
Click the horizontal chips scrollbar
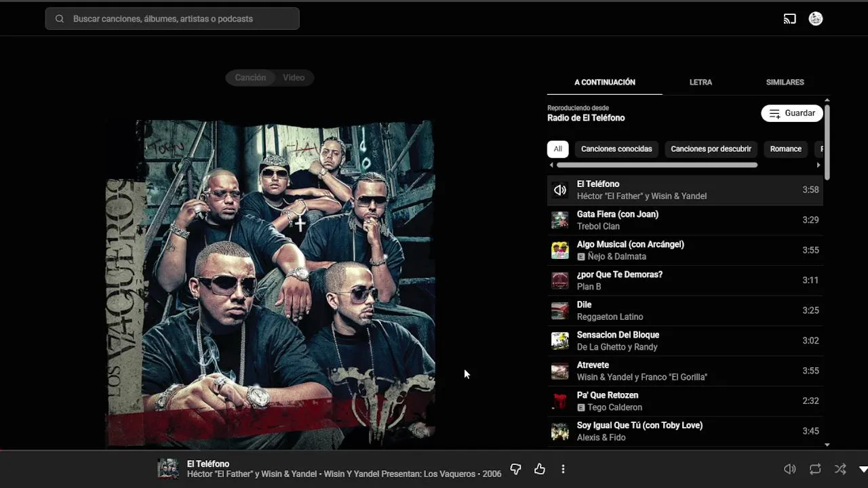coord(656,165)
